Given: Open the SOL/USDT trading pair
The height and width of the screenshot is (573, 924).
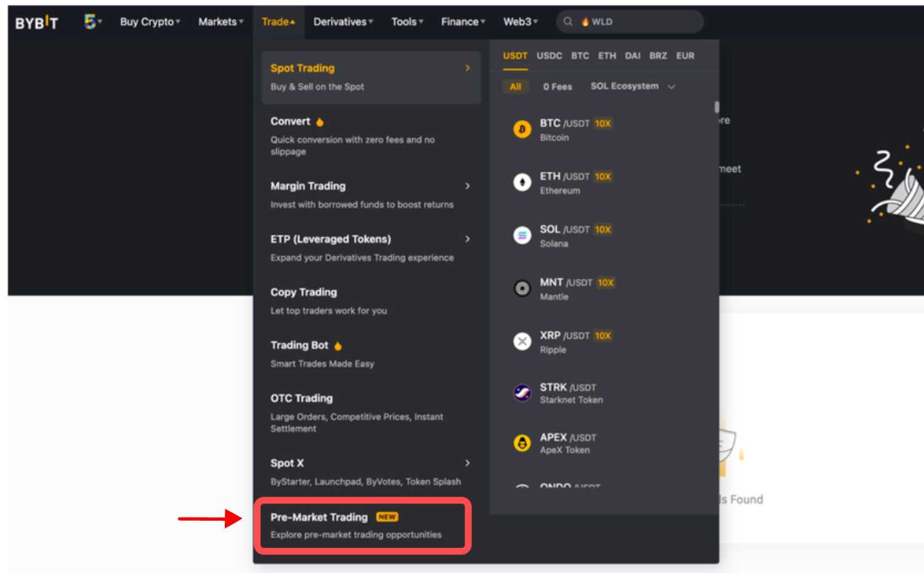Looking at the screenshot, I should pyautogui.click(x=604, y=235).
